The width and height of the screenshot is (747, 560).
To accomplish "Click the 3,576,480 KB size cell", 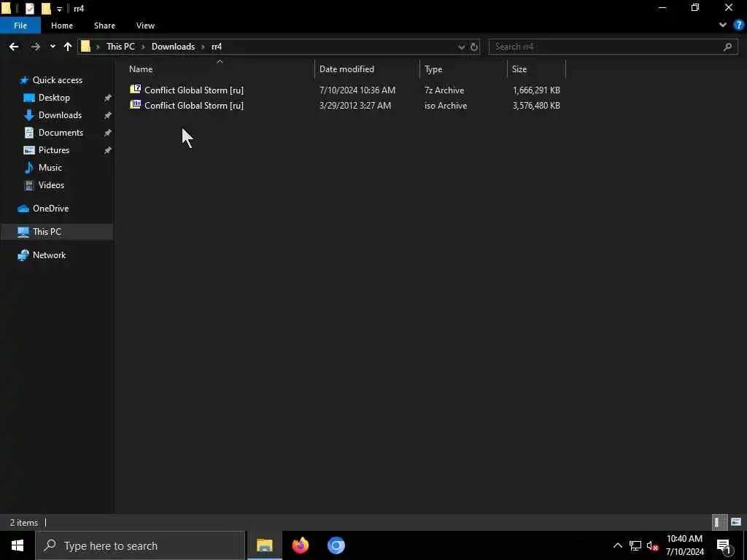I will coord(536,106).
